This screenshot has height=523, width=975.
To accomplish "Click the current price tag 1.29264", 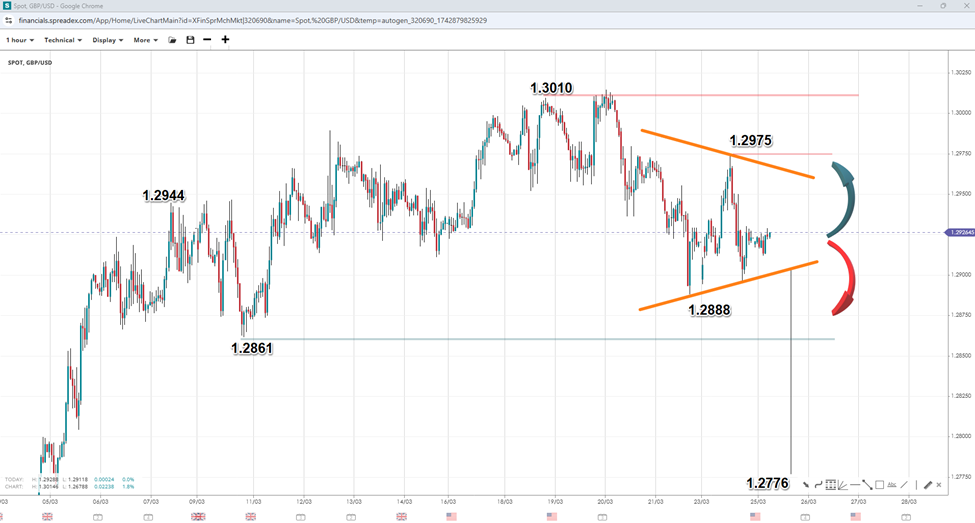I will coord(961,233).
